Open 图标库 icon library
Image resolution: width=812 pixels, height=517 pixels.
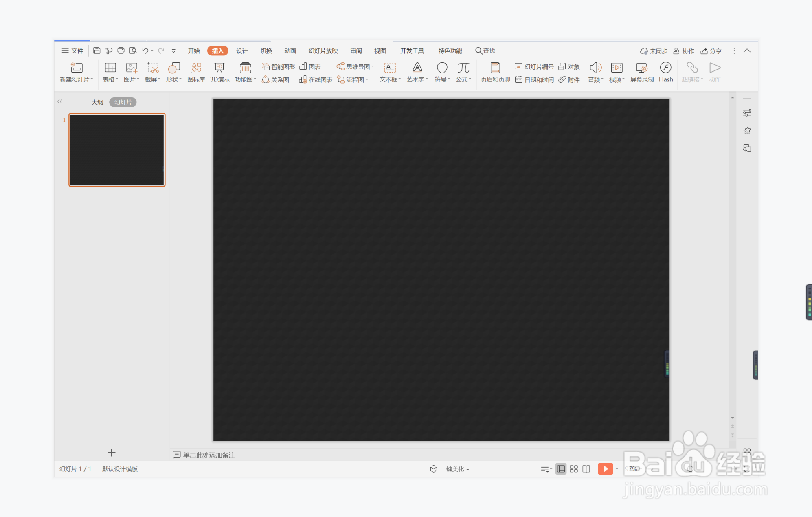(x=196, y=72)
